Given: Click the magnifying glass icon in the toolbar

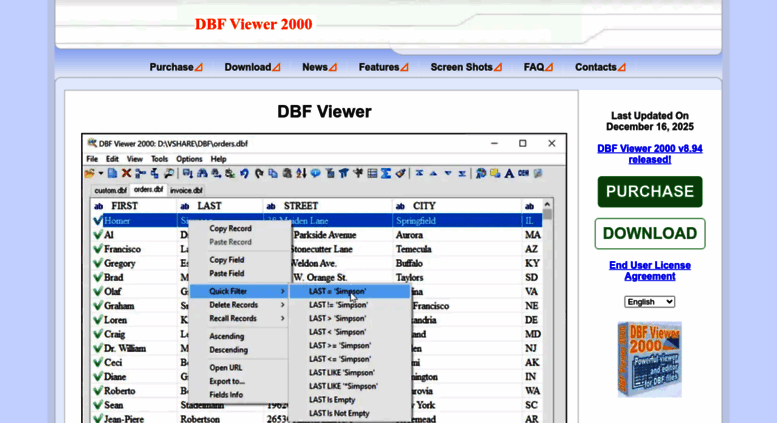Looking at the screenshot, I should (x=169, y=173).
